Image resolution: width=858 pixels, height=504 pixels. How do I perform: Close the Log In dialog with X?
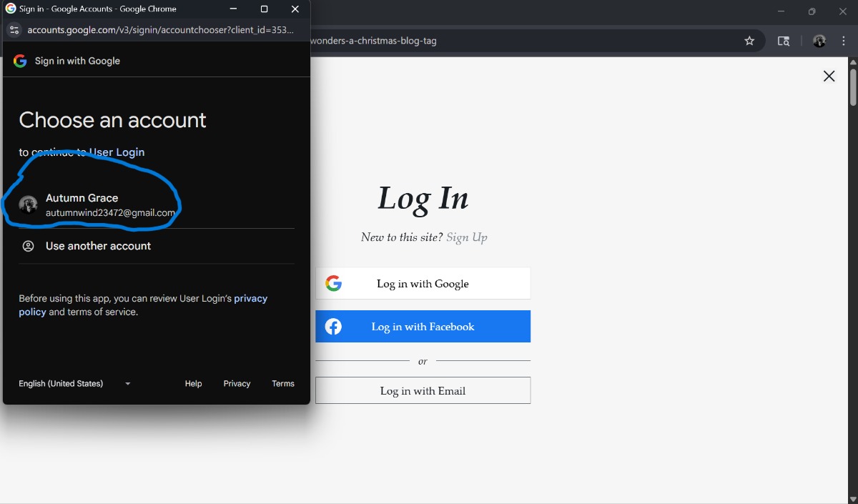(x=829, y=76)
